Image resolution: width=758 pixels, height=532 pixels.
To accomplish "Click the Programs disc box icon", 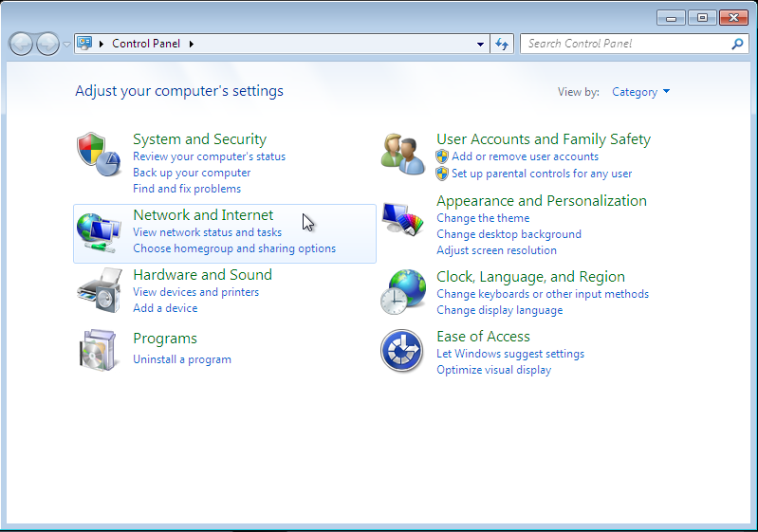I will click(99, 350).
